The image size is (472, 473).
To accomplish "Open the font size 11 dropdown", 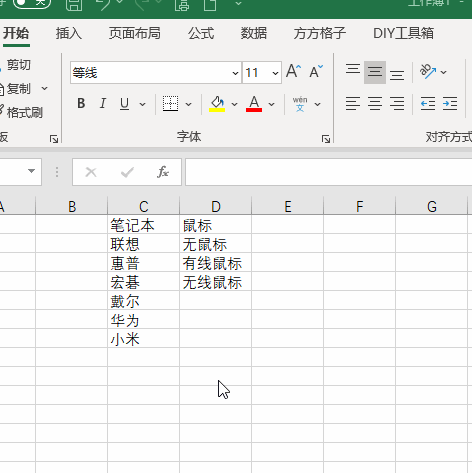I will click(x=275, y=73).
